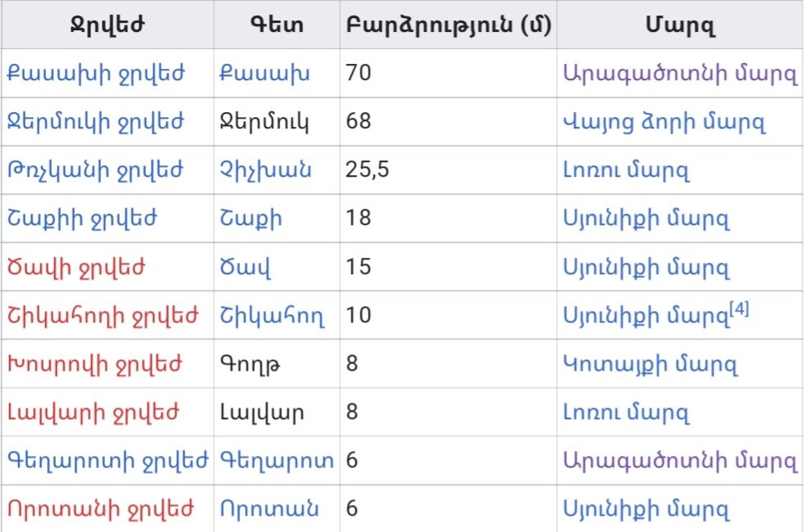Click the Գեղարոտ river link
The width and height of the screenshot is (804, 532).
[277, 461]
